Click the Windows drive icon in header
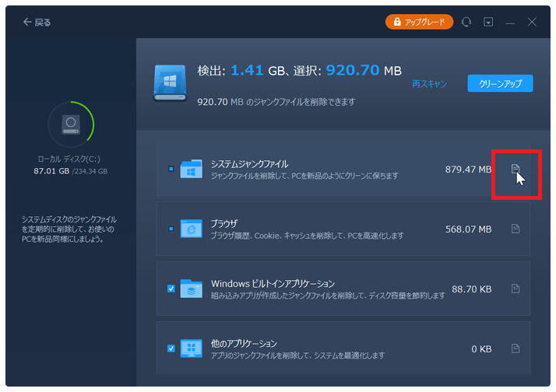This screenshot has width=556, height=392. [170, 82]
